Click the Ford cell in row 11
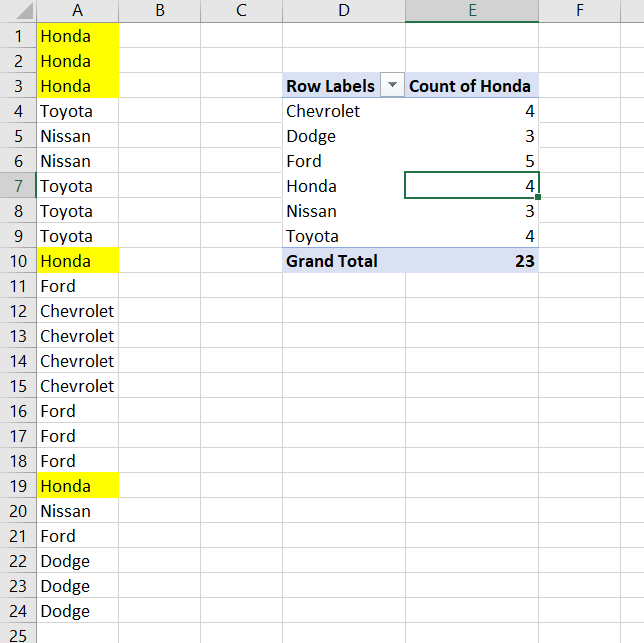Viewport: 644px width, 643px height. tap(78, 286)
